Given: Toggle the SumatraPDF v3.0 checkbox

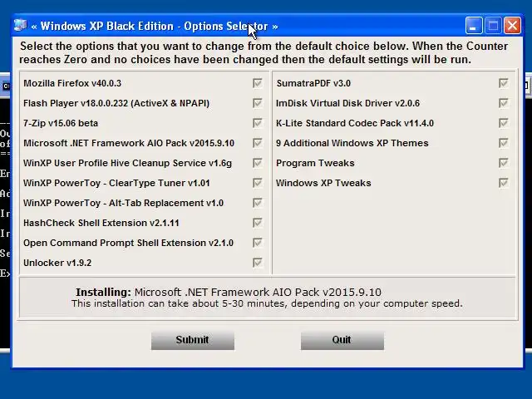Looking at the screenshot, I should coord(504,83).
